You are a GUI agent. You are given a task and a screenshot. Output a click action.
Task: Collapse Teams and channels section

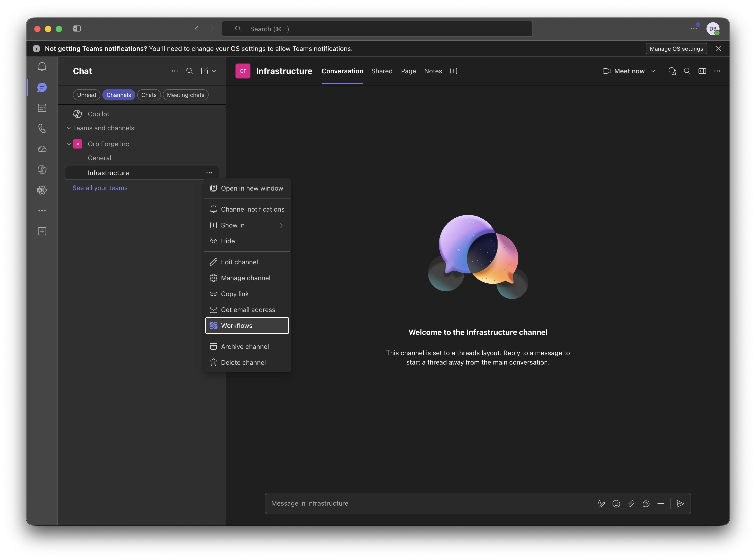[69, 128]
